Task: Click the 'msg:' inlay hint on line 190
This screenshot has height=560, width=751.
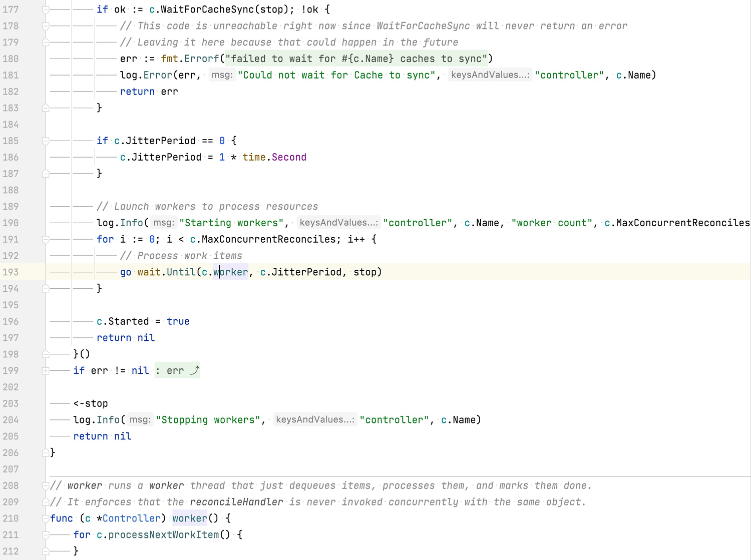Action: pyautogui.click(x=164, y=222)
